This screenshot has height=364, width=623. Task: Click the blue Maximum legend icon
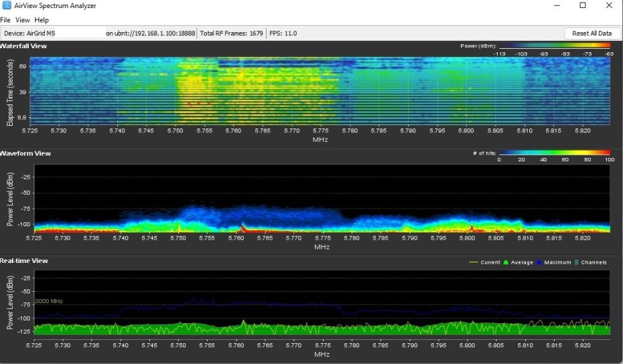pos(539,262)
